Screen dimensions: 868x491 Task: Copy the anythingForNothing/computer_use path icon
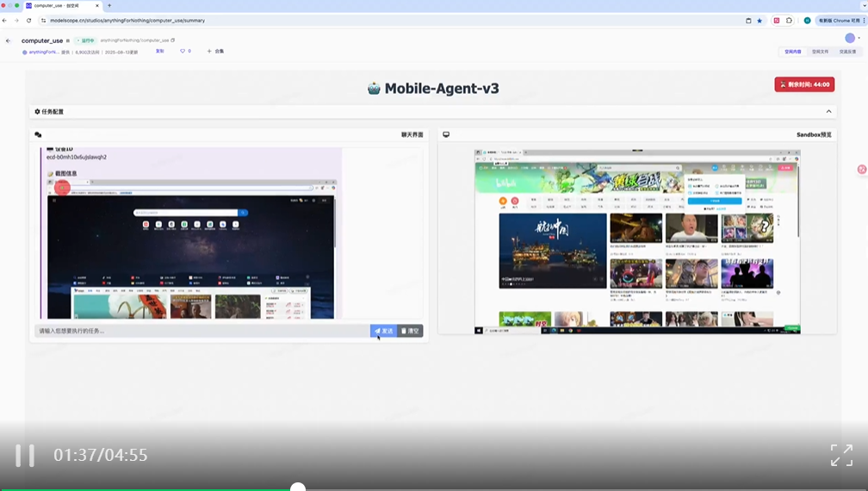pyautogui.click(x=173, y=40)
